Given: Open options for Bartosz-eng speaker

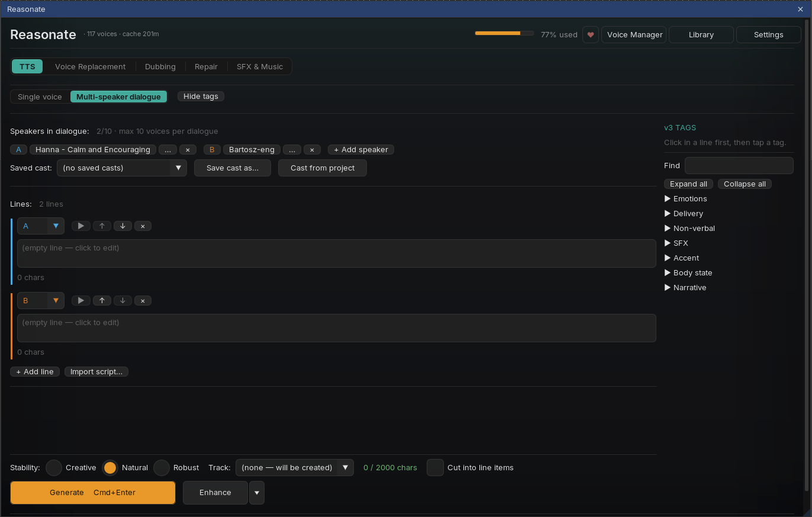Looking at the screenshot, I should point(292,150).
